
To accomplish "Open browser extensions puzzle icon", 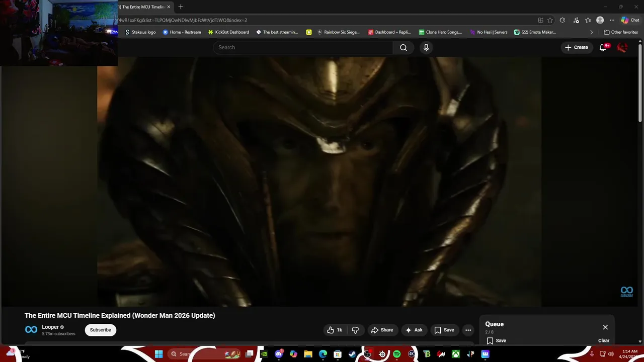I will (562, 20).
